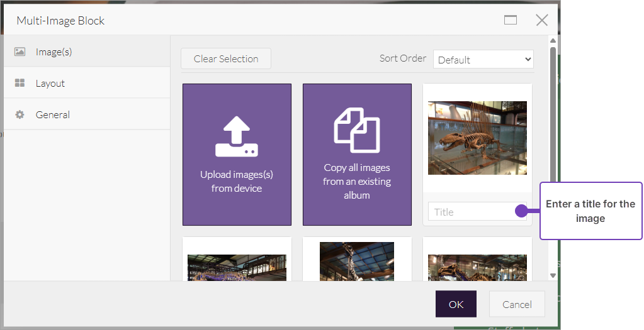
Task: Click the grid icon beside Layout
Action: [x=20, y=83]
